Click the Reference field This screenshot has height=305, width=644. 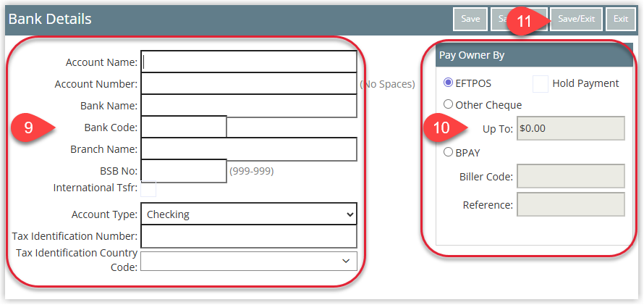tap(571, 204)
